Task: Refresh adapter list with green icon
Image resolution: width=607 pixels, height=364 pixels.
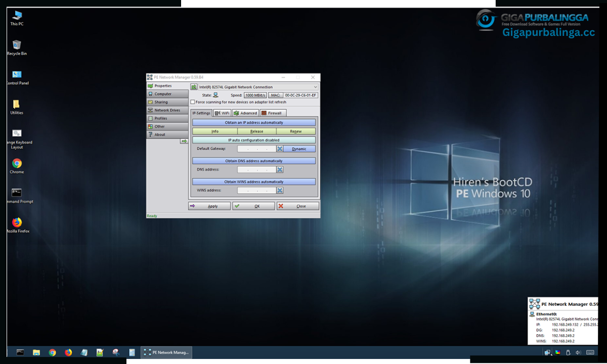Action: click(x=194, y=87)
